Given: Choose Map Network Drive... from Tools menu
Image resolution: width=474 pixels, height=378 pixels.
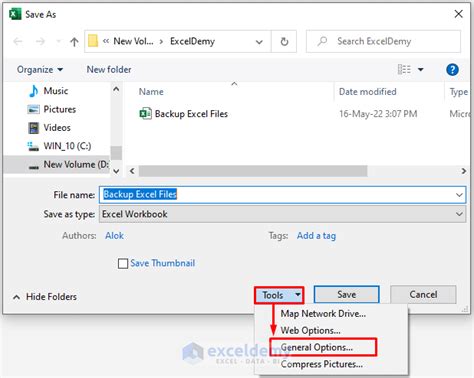Looking at the screenshot, I should pos(323,314).
